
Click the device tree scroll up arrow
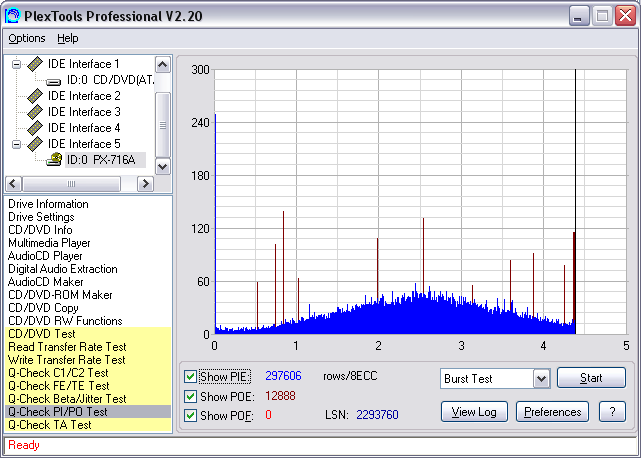click(163, 64)
